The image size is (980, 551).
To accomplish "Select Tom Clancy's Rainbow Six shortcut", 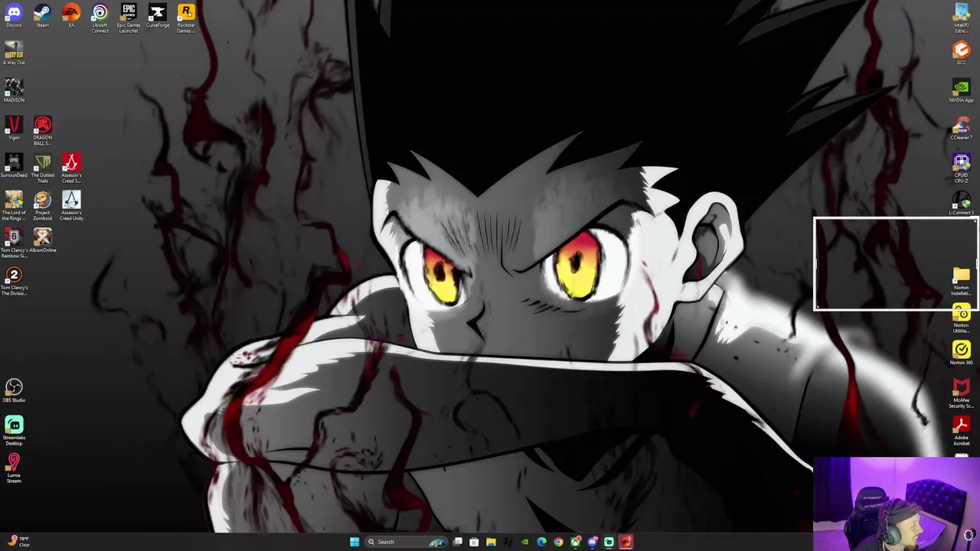I will tap(14, 243).
